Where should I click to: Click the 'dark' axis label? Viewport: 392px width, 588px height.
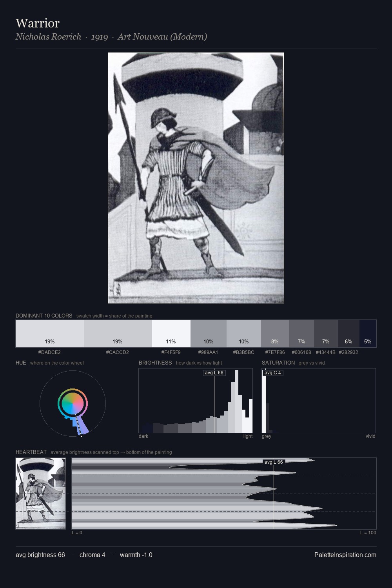143,436
